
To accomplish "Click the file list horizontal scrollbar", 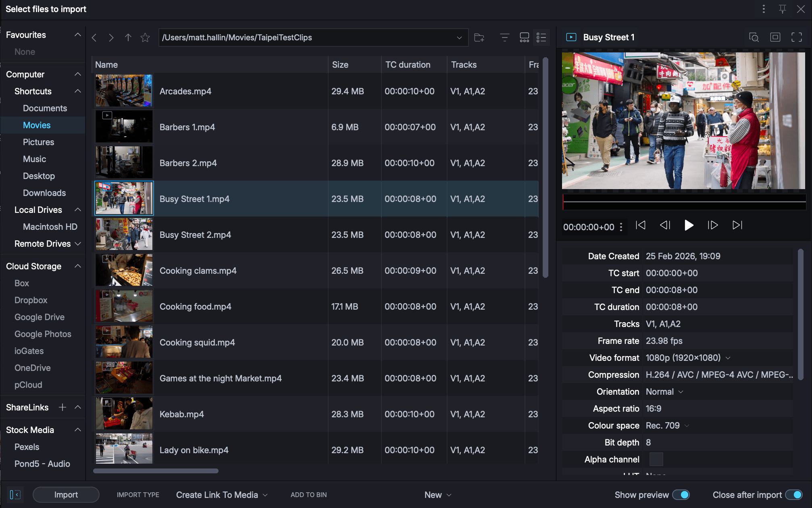I will click(x=156, y=471).
